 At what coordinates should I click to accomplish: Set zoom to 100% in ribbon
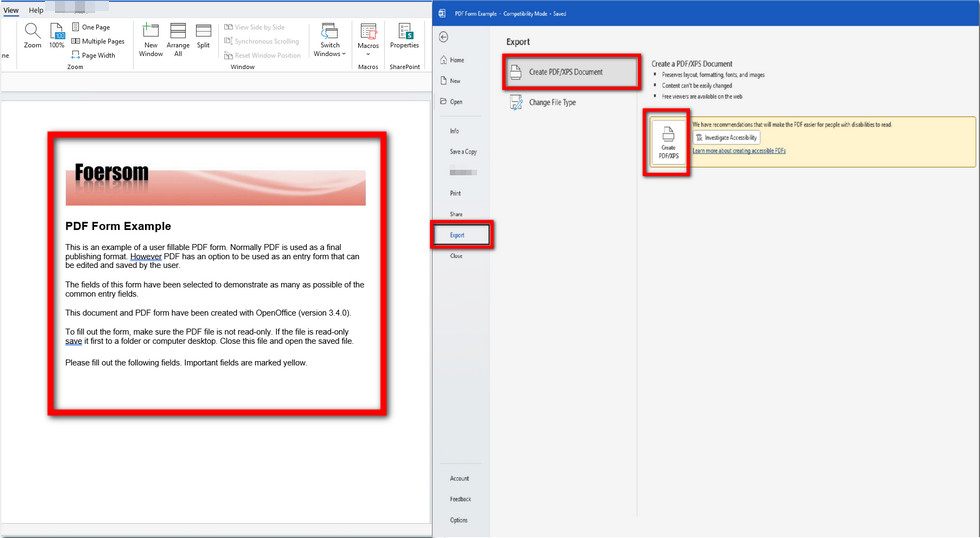coord(57,37)
